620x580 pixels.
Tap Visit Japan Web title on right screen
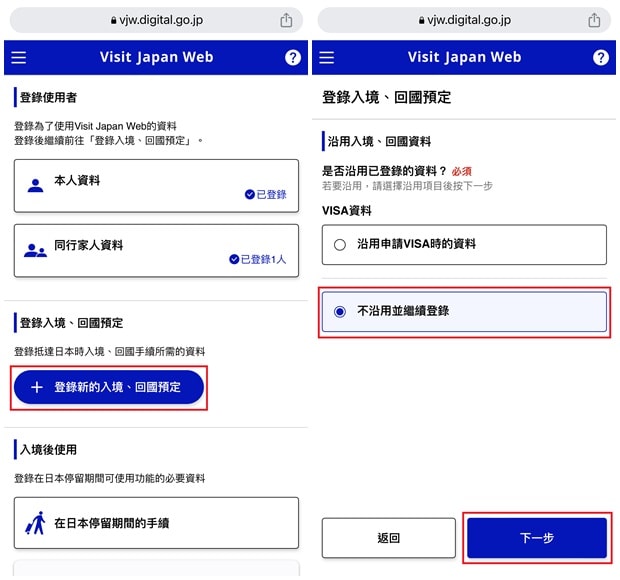[x=465, y=57]
